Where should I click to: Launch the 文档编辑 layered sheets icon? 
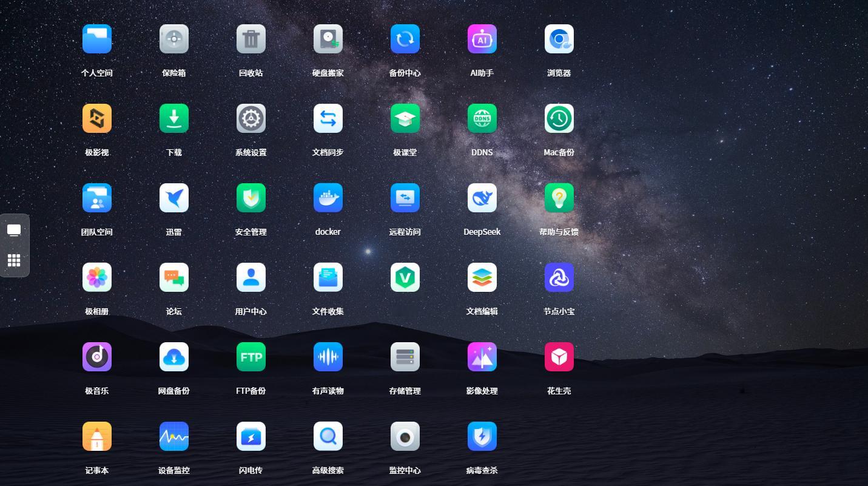click(482, 277)
